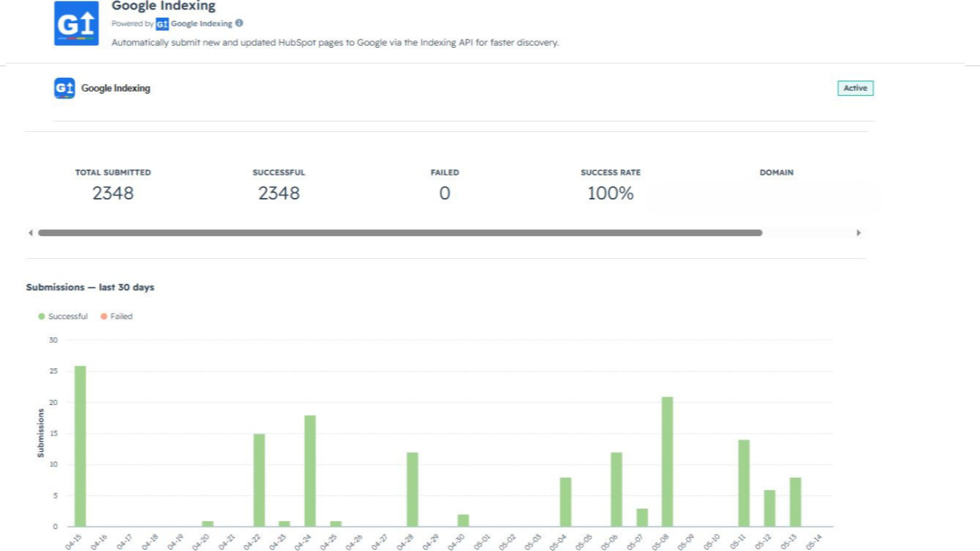Click the 'Submissions — last 30 days' heading
This screenshot has width=980, height=551.
point(90,287)
